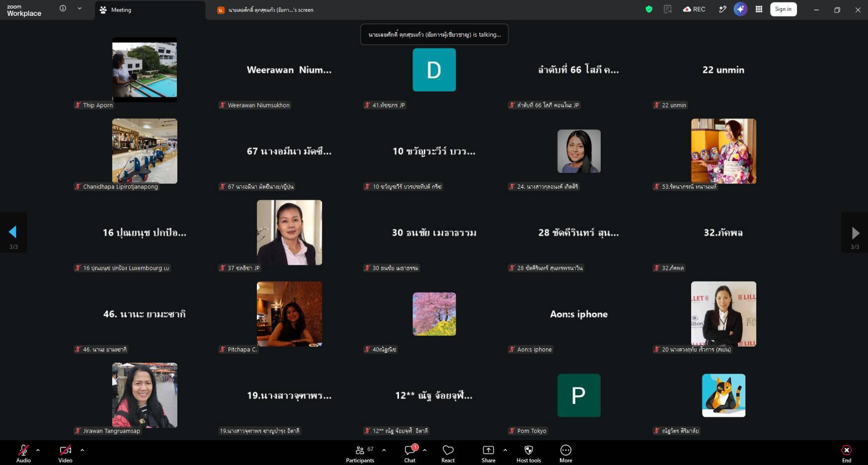Screen dimensions: 868x465
Task: Expand audio options caret
Action: click(x=38, y=450)
